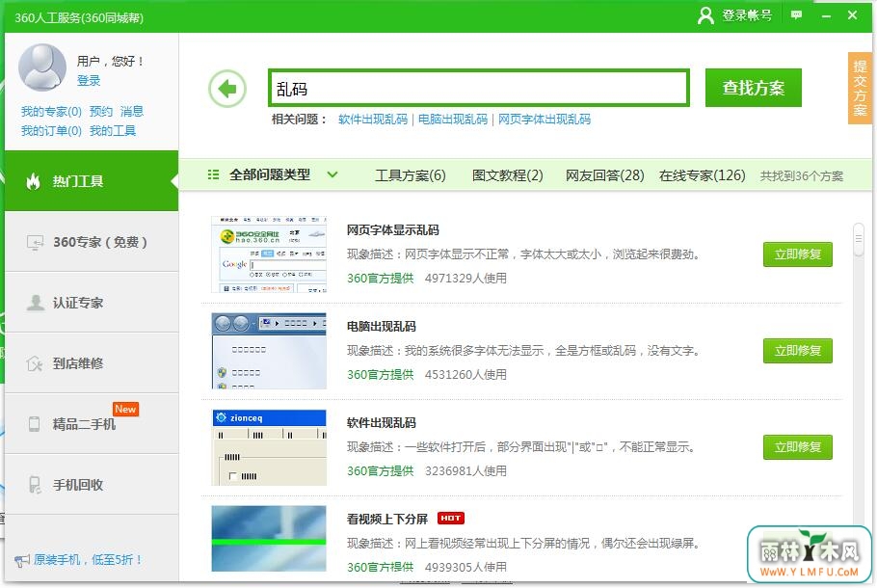Click 立即修复 for 网页字体显示乱码
The height and width of the screenshot is (588, 877).
click(798, 254)
